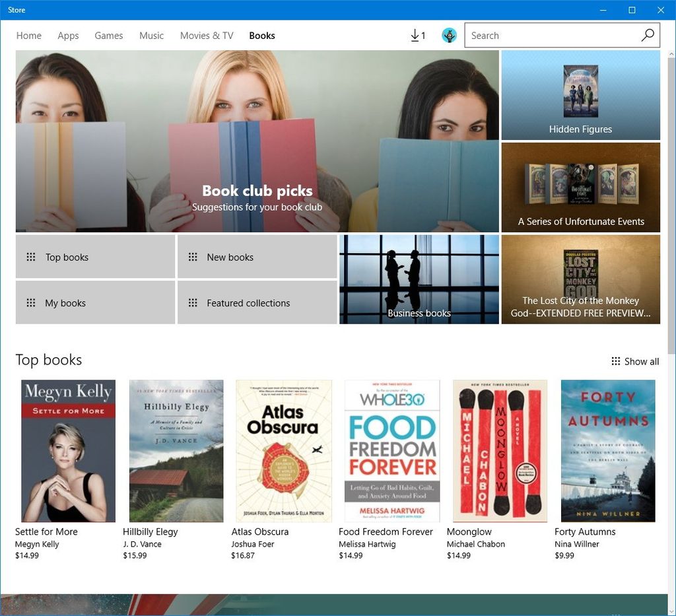676x616 pixels.
Task: Open the Music section
Action: pos(151,36)
